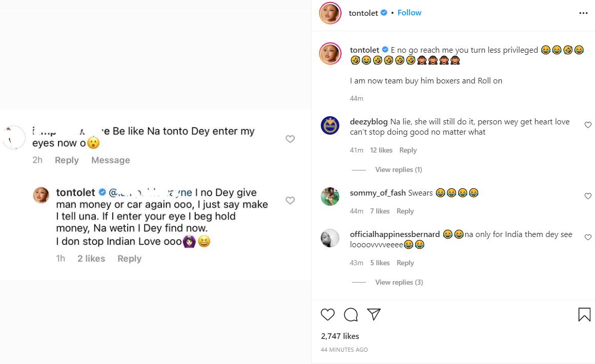The image size is (595, 364).
Task: View the 2,747 likes list
Action: click(340, 336)
